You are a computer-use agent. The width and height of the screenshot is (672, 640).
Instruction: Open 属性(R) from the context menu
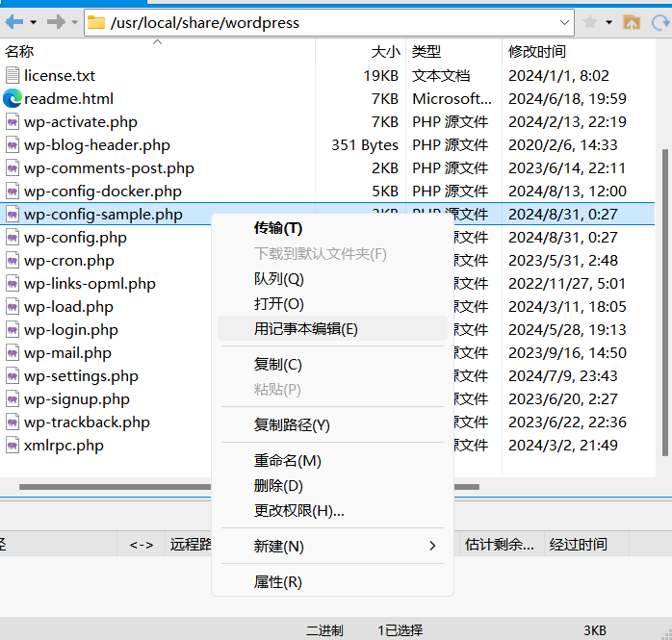(x=332, y=582)
